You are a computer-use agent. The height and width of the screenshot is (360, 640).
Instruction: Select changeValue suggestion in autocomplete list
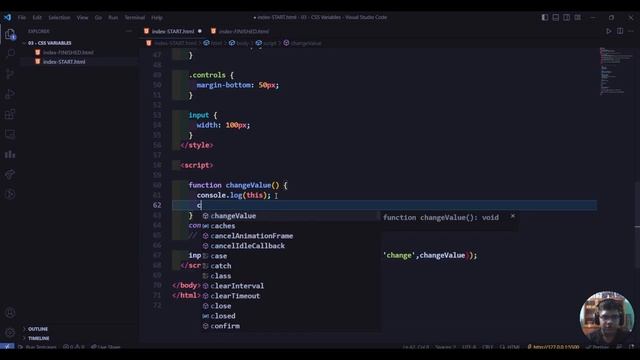[x=290, y=216]
